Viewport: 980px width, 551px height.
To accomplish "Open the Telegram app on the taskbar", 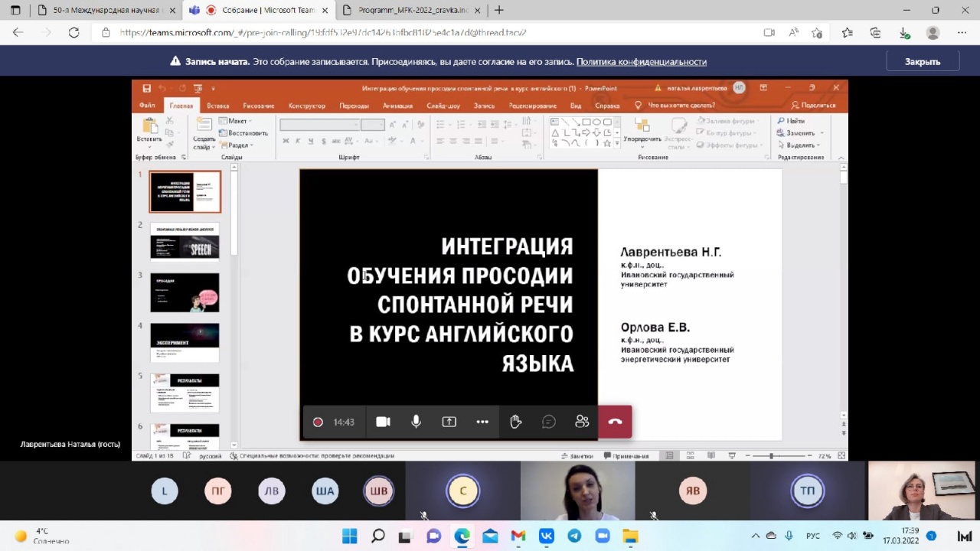I will [x=574, y=536].
